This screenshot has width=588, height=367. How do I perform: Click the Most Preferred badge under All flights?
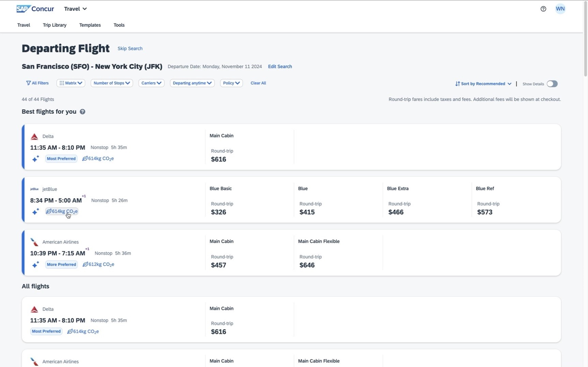[46, 331]
